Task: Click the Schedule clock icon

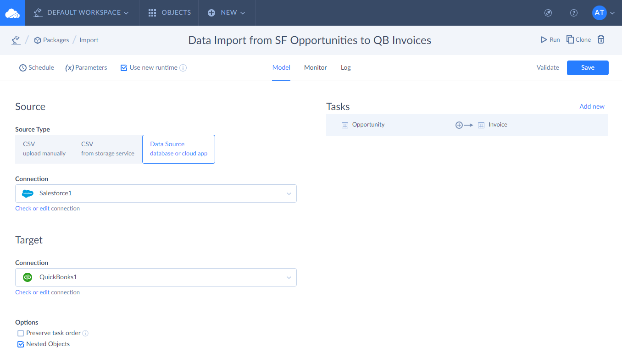Action: point(22,68)
